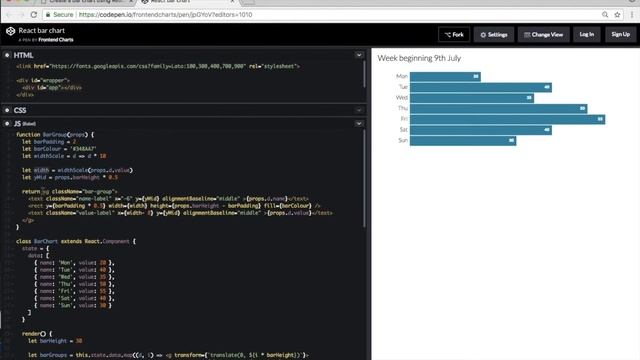The height and width of the screenshot is (360, 640).
Task: Expand the JS panel dropdown chevron
Action: point(359,123)
